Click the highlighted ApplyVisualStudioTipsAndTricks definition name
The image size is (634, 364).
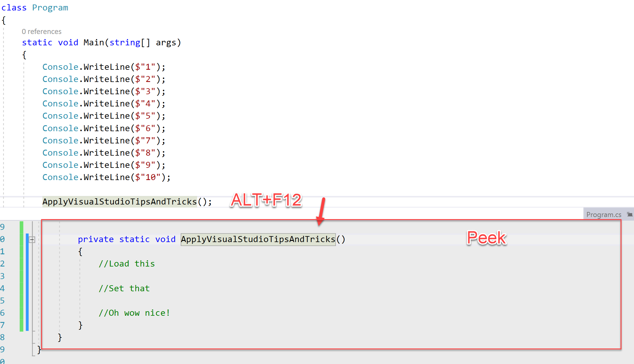tap(258, 239)
